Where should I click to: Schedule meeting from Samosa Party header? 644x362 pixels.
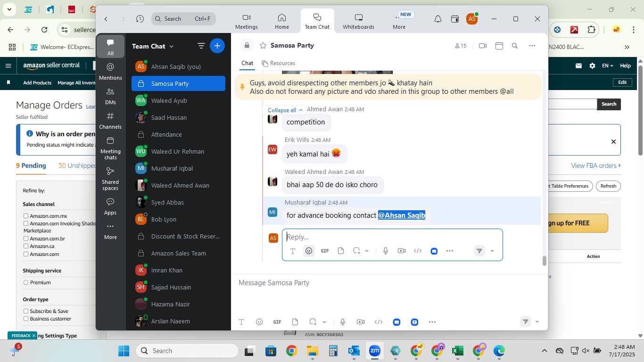click(x=499, y=46)
